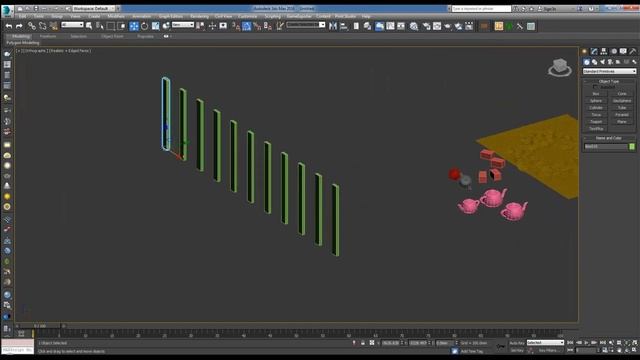Toggle the Angle Snap icon
640x360 pixels.
pos(247,26)
